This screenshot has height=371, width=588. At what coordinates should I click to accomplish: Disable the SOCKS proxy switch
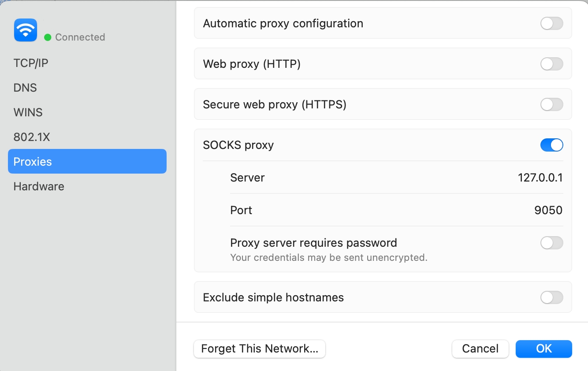551,145
